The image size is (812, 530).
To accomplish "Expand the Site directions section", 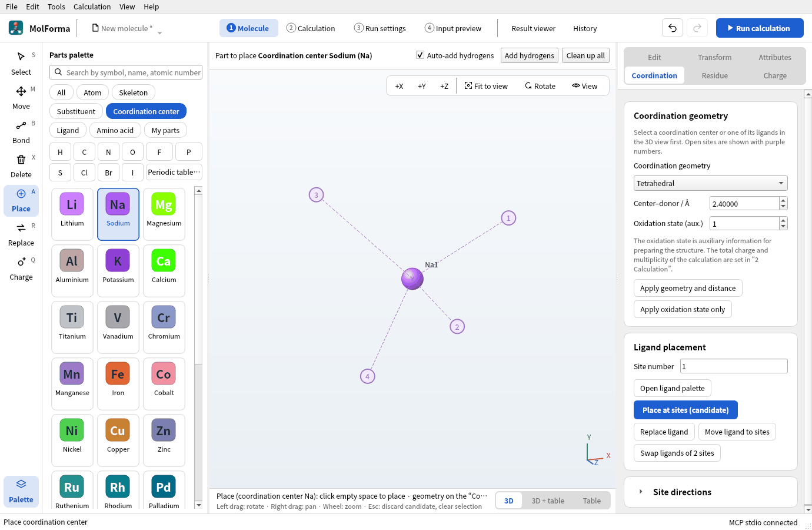I will pyautogui.click(x=710, y=492).
